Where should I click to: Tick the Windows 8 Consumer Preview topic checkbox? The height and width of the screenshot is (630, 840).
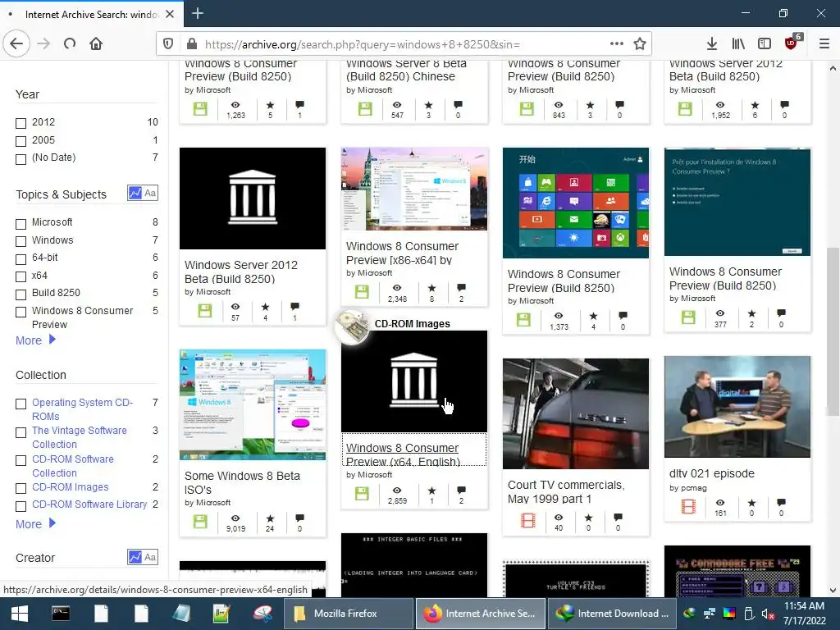click(21, 312)
